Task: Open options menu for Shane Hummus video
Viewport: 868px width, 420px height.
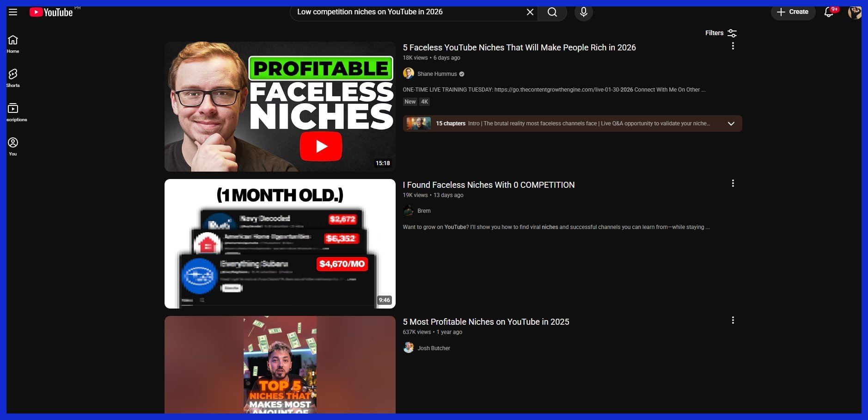Action: click(733, 46)
